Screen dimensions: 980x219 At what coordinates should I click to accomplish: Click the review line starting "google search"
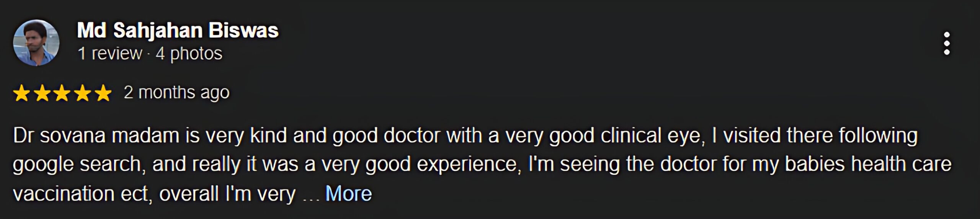[x=482, y=164]
